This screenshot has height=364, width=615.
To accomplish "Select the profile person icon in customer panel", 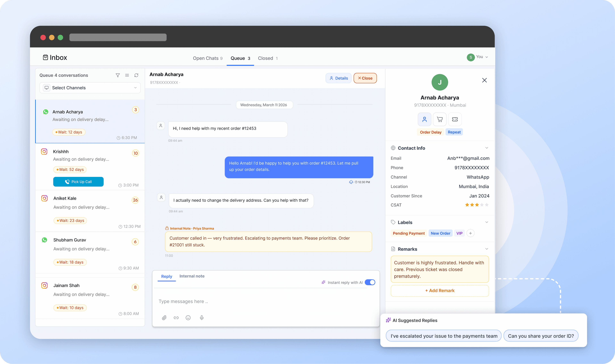I will [x=424, y=120].
